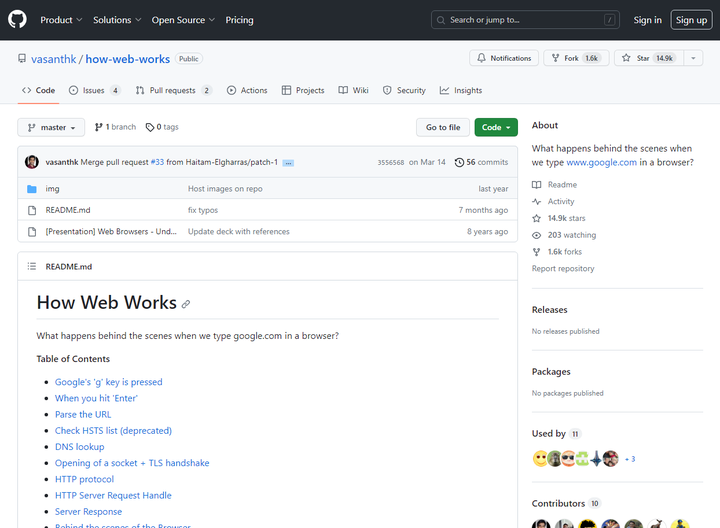This screenshot has height=528, width=720.
Task: Jump to Parse the URL section
Action: (x=83, y=414)
